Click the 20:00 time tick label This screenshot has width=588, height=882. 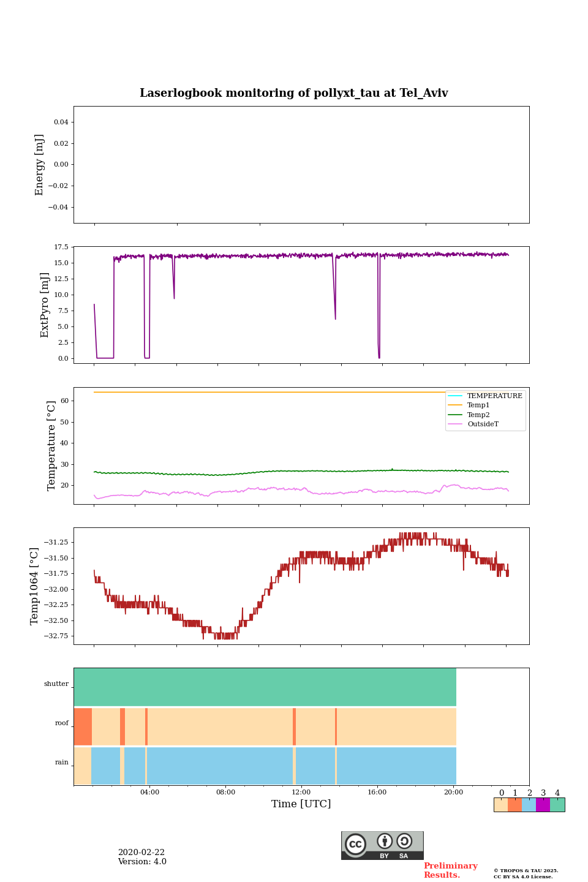[x=453, y=792]
